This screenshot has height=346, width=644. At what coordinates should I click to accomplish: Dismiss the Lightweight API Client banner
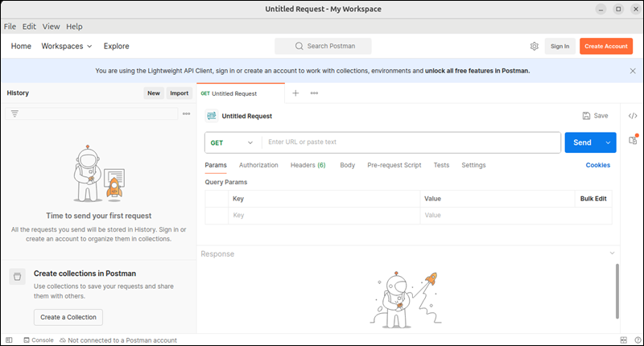[633, 71]
